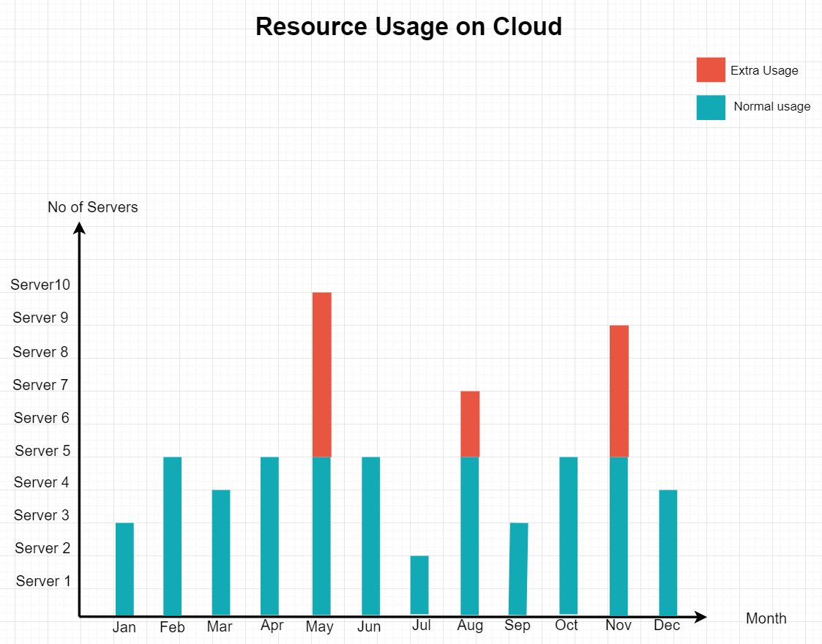Select the teal bar for Oct
Screen dimensions: 822x644
click(568, 536)
